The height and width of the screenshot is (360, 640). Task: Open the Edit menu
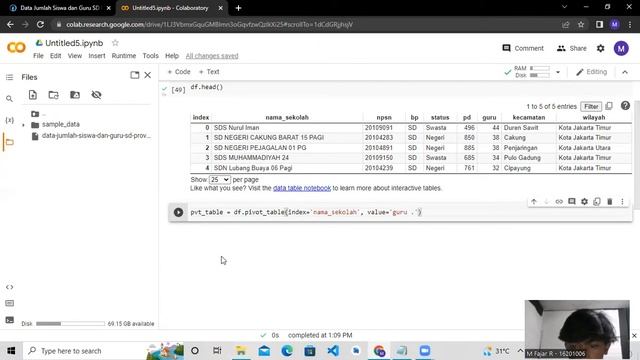[56, 56]
